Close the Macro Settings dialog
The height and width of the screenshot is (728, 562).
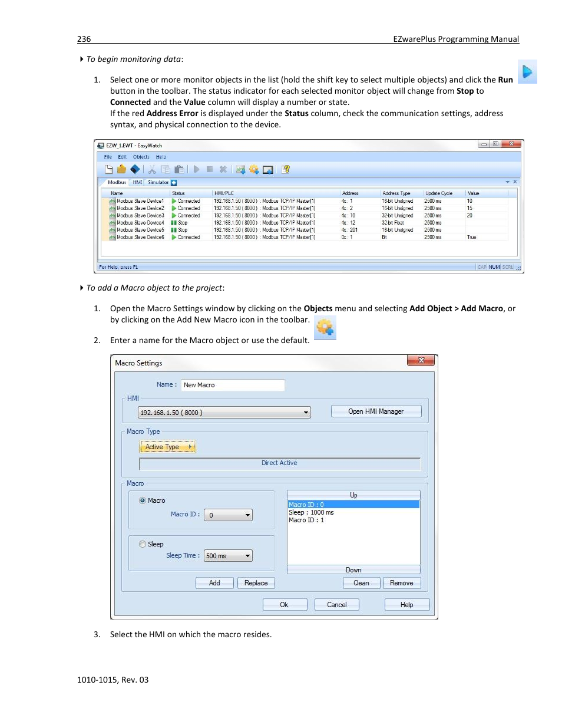coord(421,360)
